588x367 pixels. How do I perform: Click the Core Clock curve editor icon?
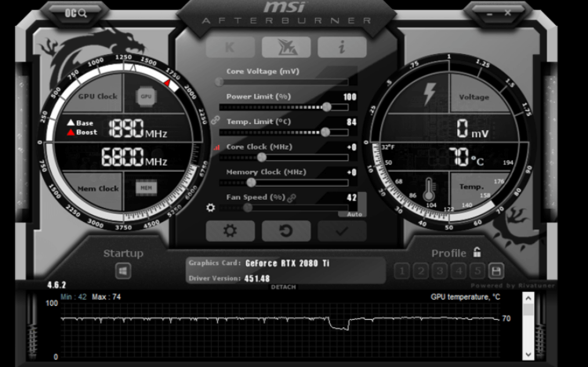pos(217,147)
